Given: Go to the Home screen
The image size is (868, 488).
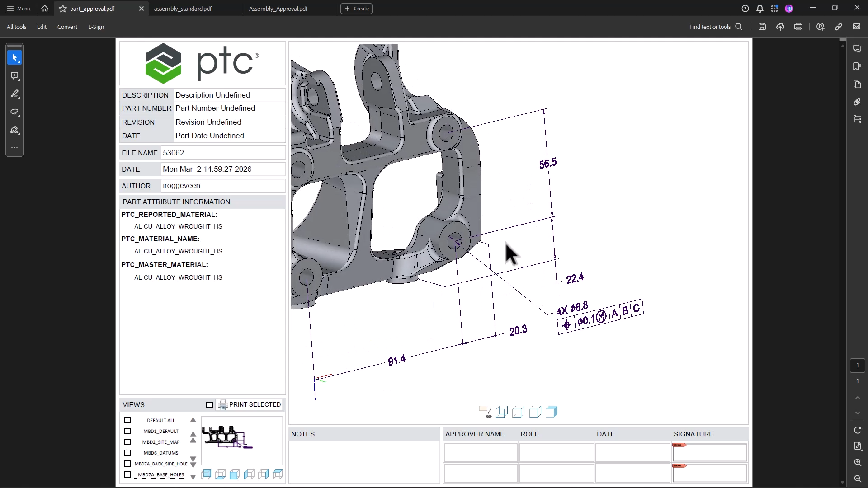Looking at the screenshot, I should (x=45, y=9).
